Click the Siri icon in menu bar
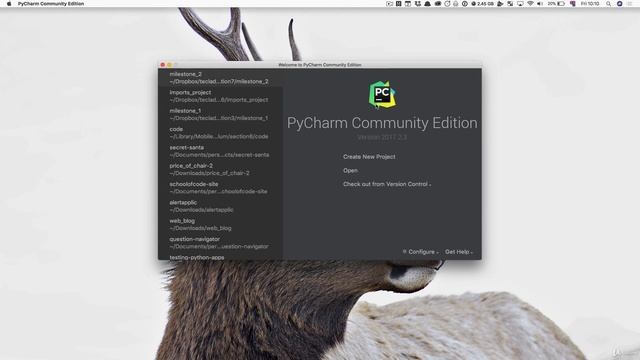640x360 pixels. point(620,4)
